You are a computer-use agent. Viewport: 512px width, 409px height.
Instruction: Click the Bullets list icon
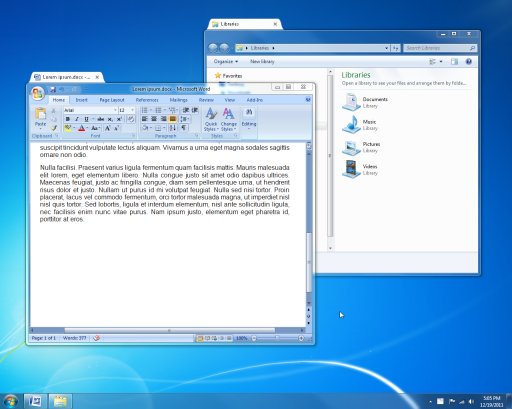click(144, 110)
